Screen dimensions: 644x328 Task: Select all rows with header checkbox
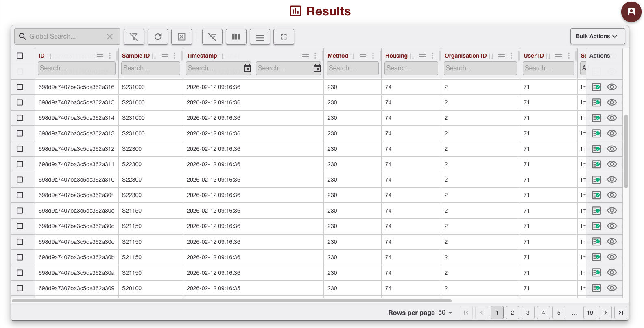(x=20, y=56)
